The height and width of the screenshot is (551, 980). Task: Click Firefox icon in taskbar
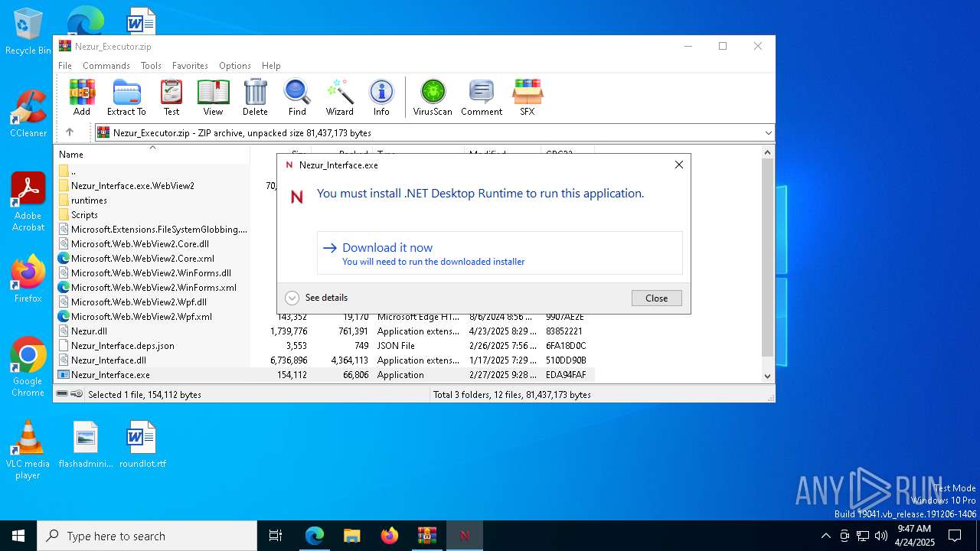pyautogui.click(x=390, y=536)
